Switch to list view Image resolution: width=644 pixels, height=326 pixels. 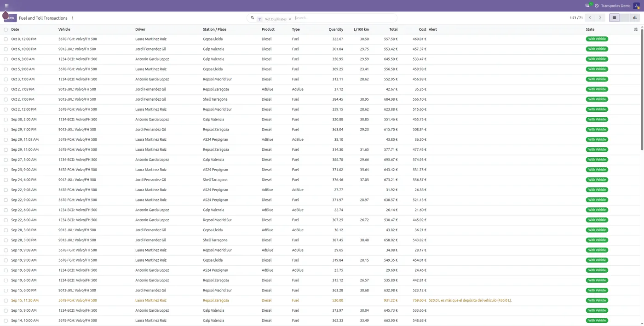coord(614,18)
